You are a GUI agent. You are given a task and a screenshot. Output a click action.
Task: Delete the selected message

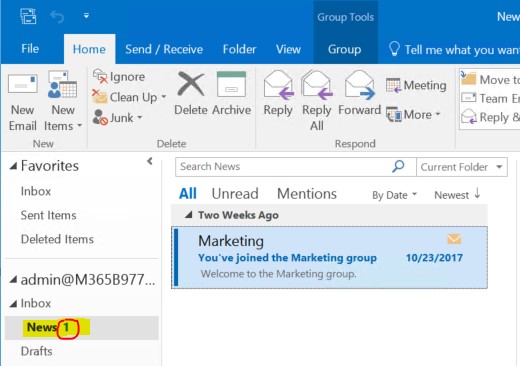click(x=191, y=94)
